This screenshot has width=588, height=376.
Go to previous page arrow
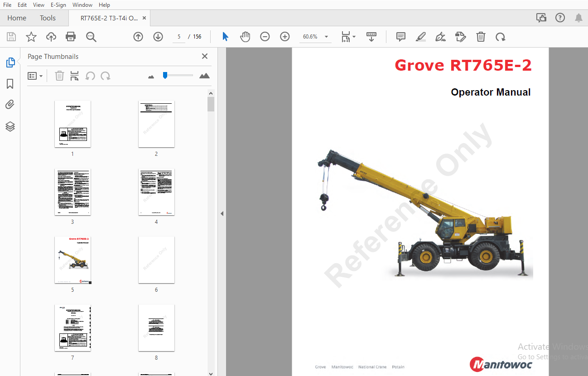[138, 37]
